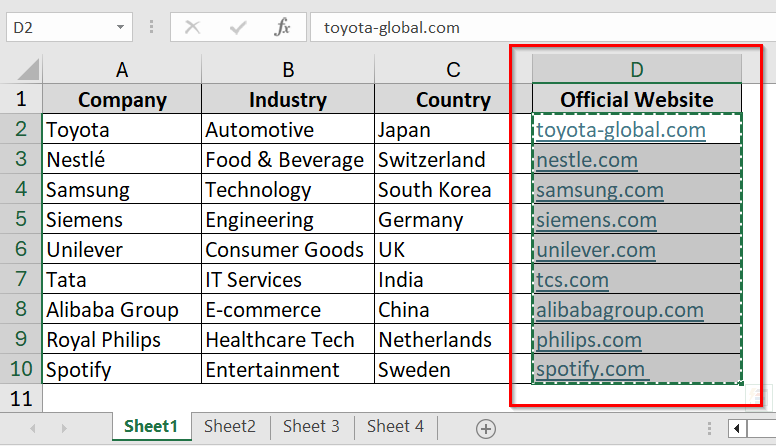Click the tab bar split dots handle
The height and width of the screenshot is (446, 776).
point(709,428)
